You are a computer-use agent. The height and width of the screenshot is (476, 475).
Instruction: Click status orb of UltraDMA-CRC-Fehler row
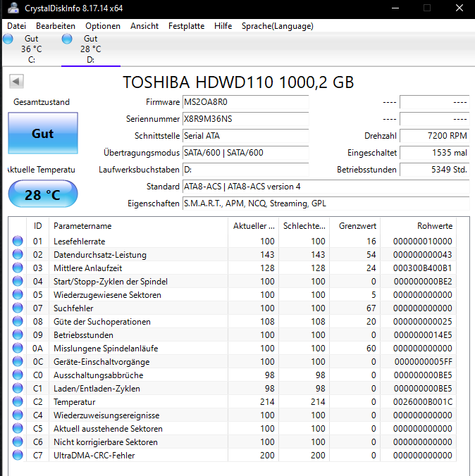[18, 455]
